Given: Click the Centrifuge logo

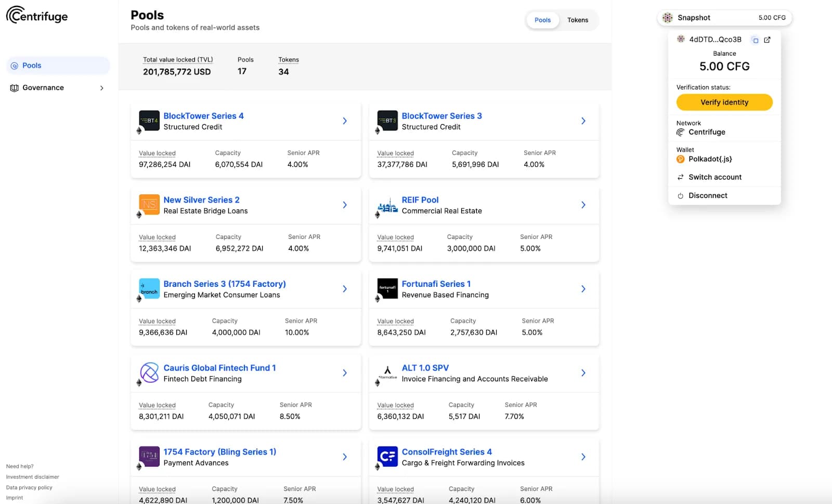Looking at the screenshot, I should coord(37,15).
